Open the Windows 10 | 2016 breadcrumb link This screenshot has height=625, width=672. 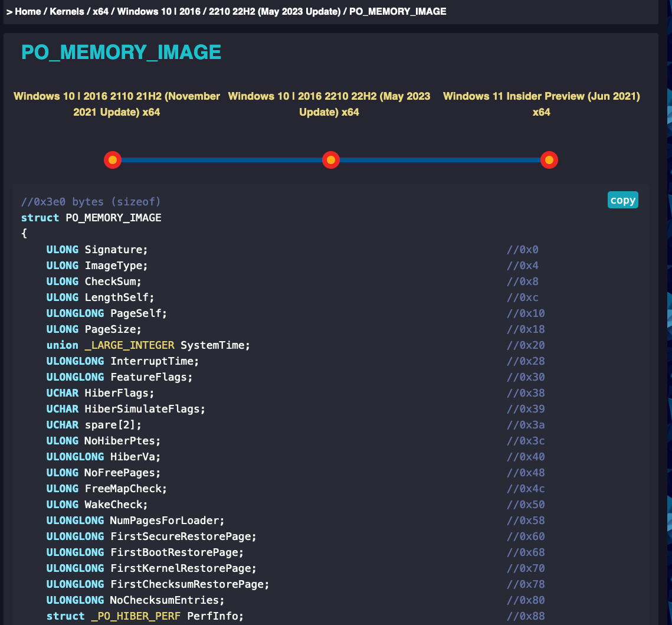click(159, 12)
